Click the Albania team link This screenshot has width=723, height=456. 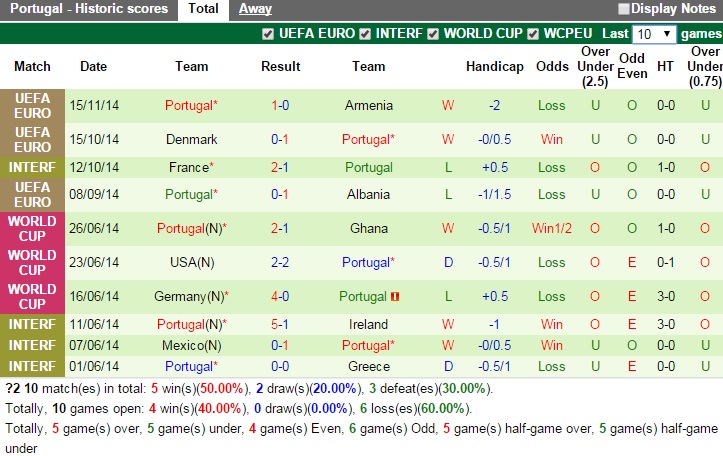(368, 194)
